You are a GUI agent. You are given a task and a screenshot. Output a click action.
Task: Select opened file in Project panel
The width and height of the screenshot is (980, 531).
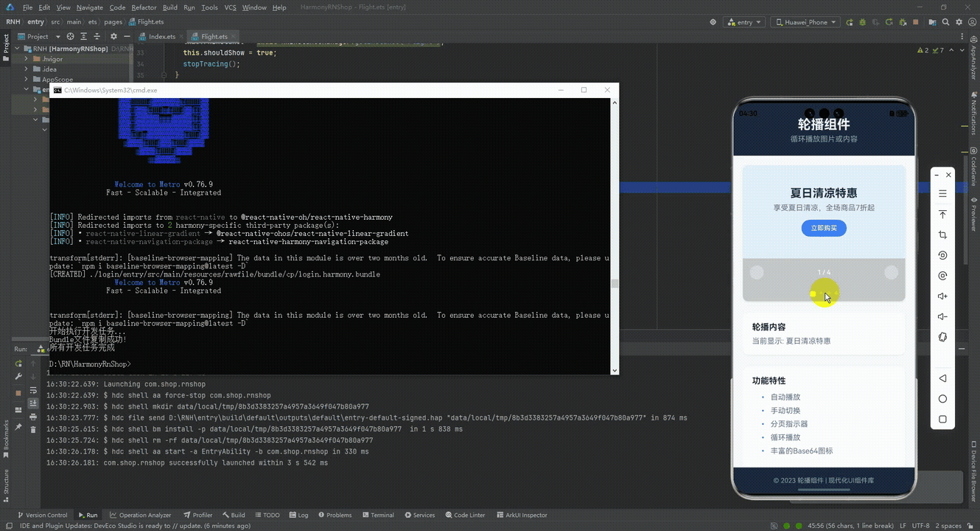coord(71,36)
